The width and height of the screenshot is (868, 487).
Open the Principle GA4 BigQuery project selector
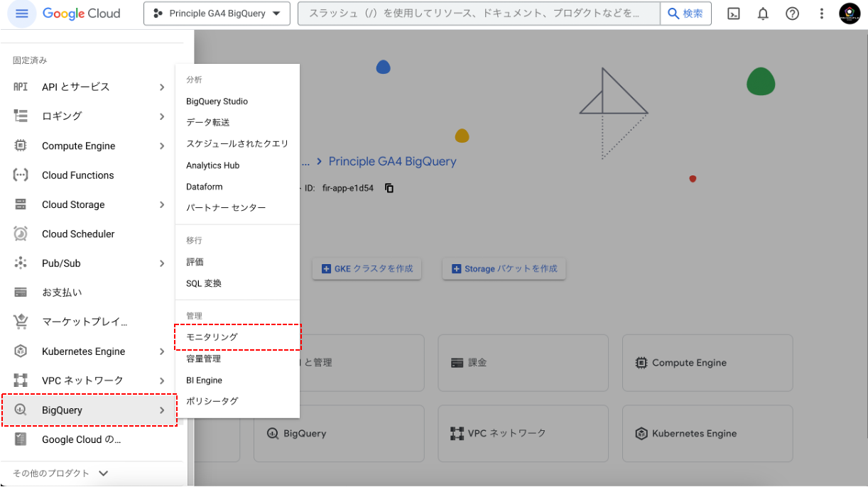click(217, 13)
